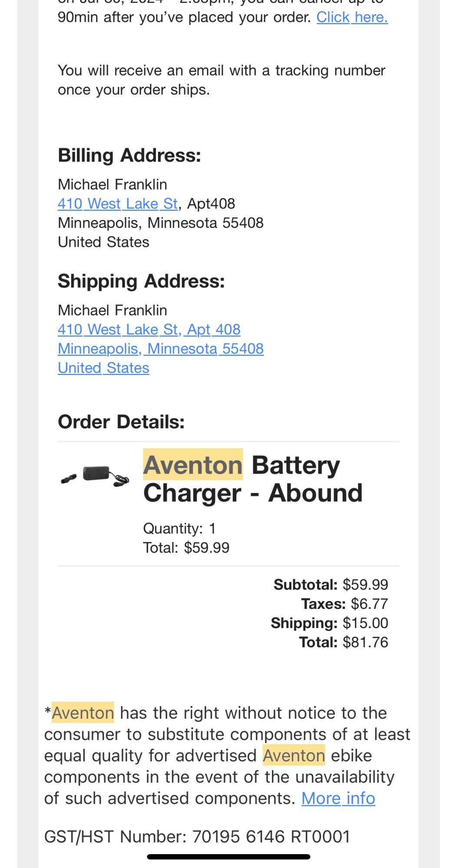
Task: Tap the 'Click here.' cancel order link
Action: pyautogui.click(x=352, y=17)
